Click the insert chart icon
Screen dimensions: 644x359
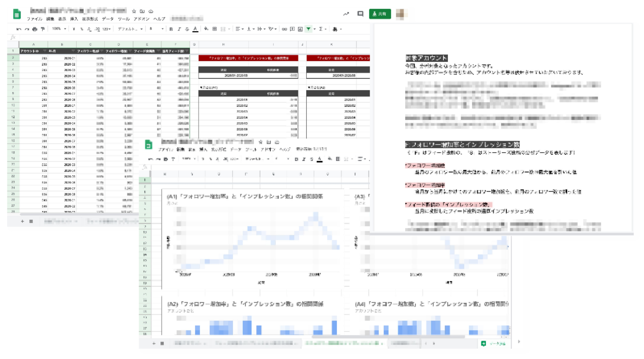[x=300, y=29]
